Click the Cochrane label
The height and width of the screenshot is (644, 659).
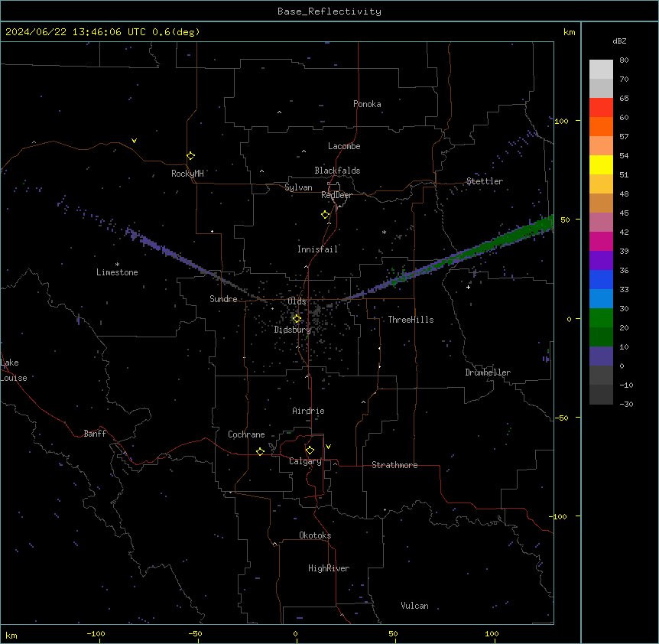(246, 434)
